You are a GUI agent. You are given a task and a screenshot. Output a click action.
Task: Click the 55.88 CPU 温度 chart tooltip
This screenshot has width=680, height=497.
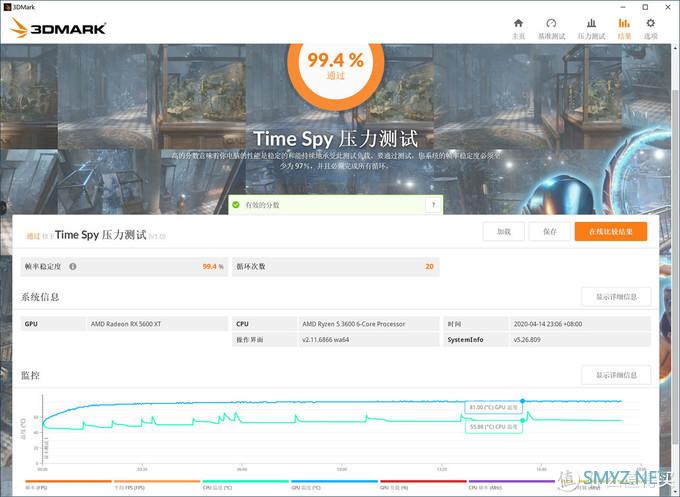point(494,427)
